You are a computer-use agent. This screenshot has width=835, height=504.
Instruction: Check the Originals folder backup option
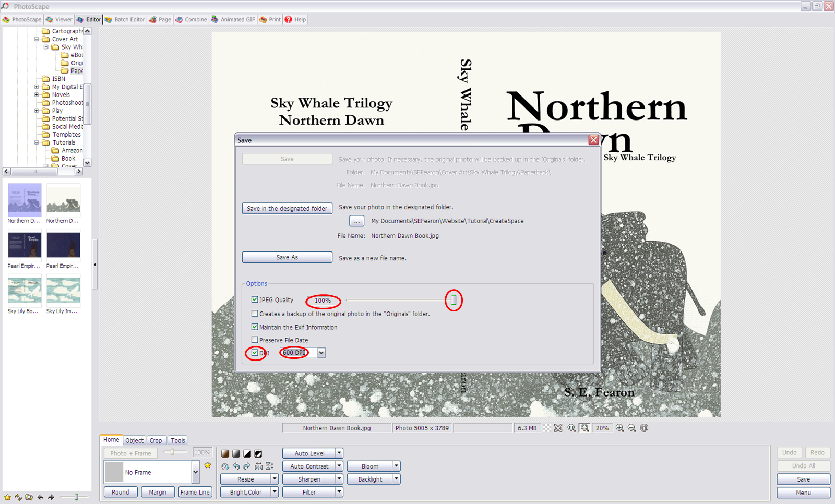[x=255, y=314]
